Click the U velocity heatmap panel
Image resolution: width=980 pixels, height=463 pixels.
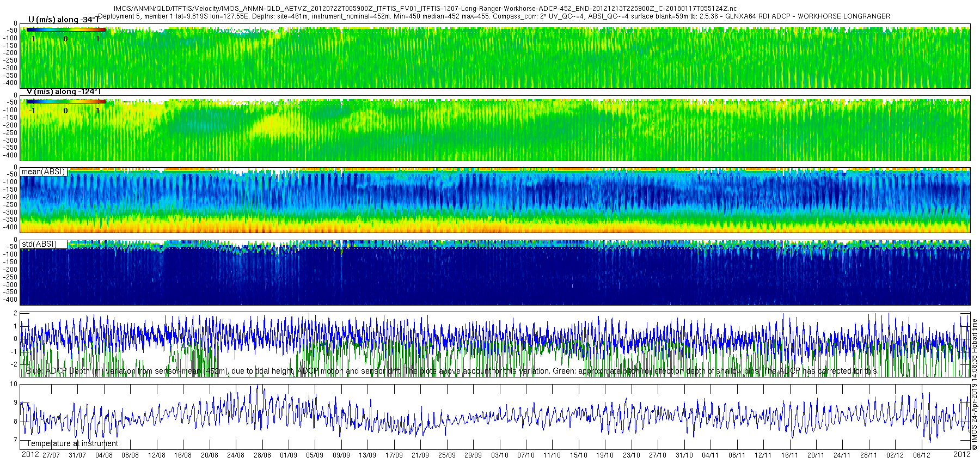click(495, 56)
